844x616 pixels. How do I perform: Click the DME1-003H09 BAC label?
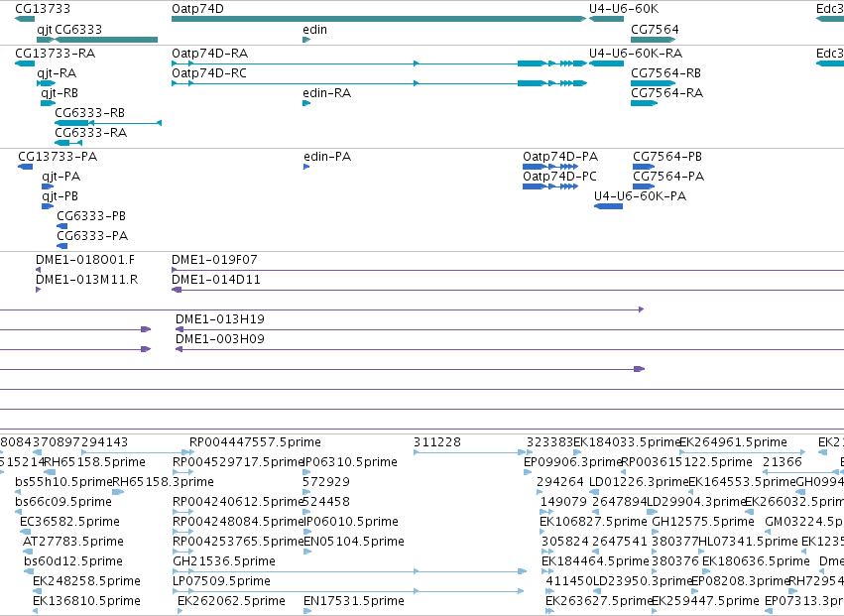220,340
